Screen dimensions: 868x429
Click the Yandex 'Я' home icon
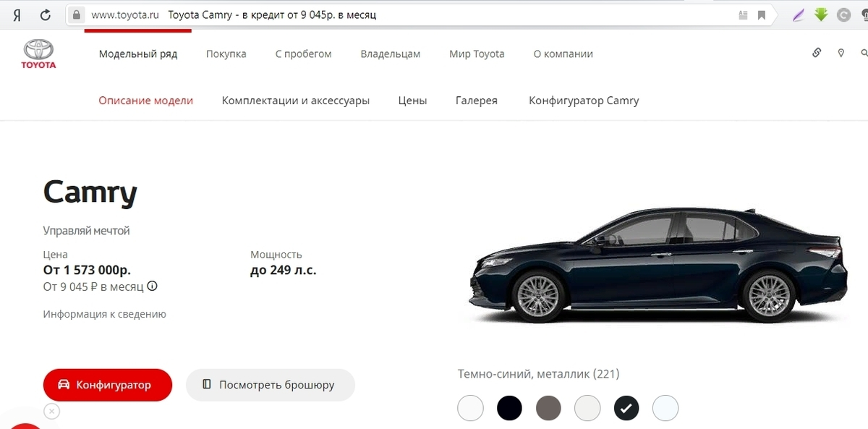[17, 14]
